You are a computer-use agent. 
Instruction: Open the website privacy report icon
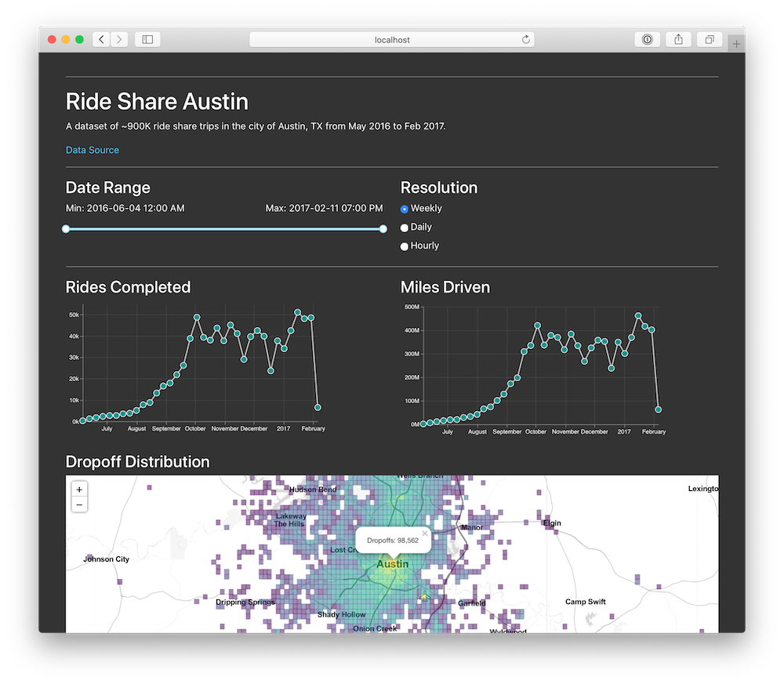point(647,39)
